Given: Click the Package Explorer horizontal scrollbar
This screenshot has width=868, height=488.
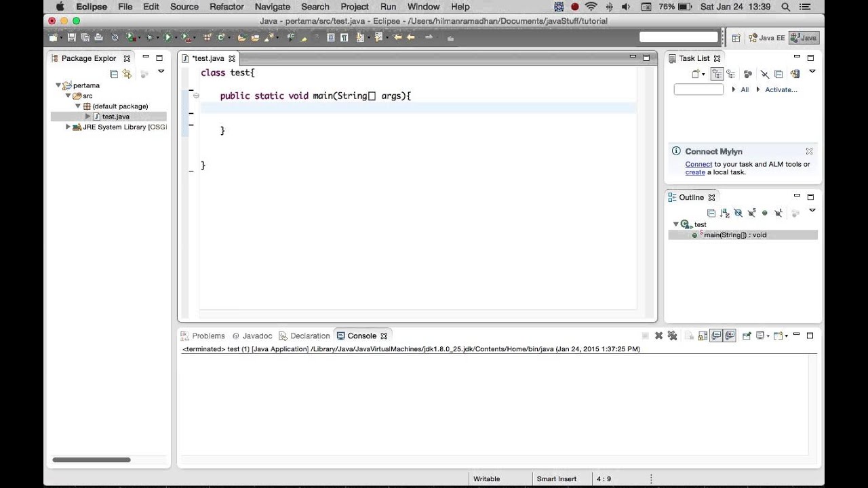Looking at the screenshot, I should pos(91,460).
